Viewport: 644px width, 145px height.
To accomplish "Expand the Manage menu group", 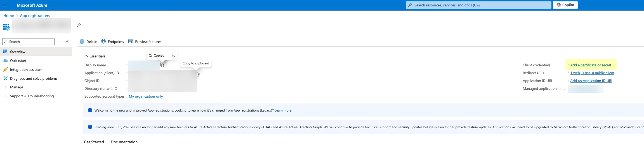I will pyautogui.click(x=6, y=87).
